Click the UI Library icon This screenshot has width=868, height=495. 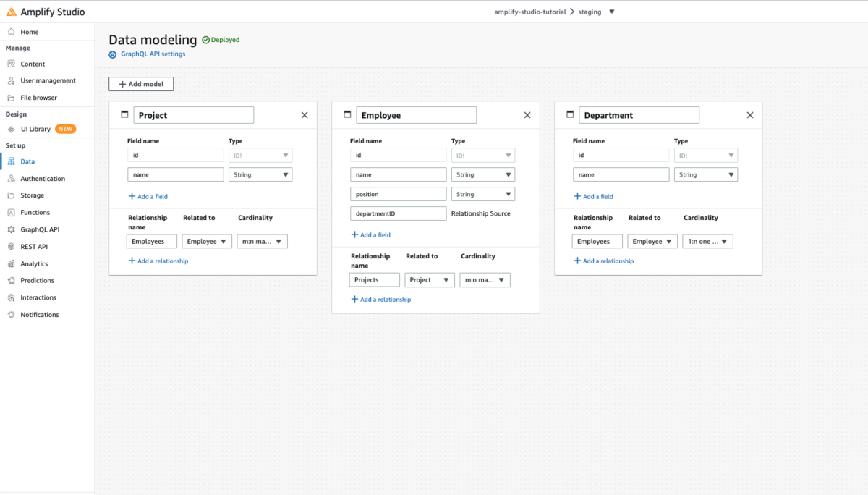(11, 129)
